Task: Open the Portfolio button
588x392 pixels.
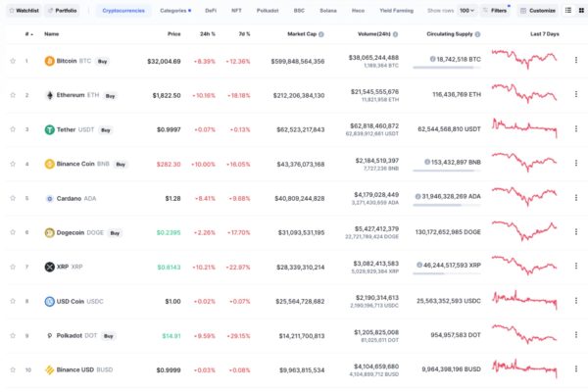Action: coord(63,11)
